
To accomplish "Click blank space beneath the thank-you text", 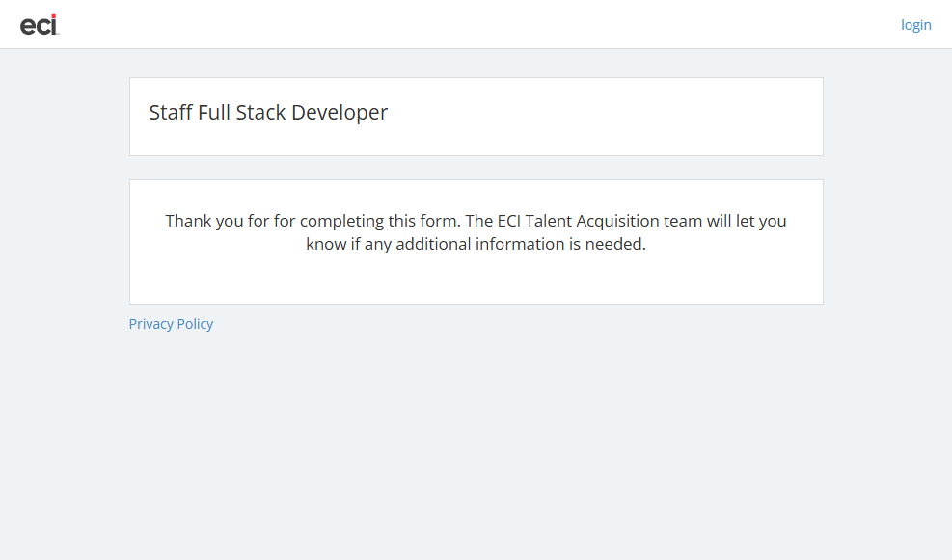I will (x=476, y=280).
